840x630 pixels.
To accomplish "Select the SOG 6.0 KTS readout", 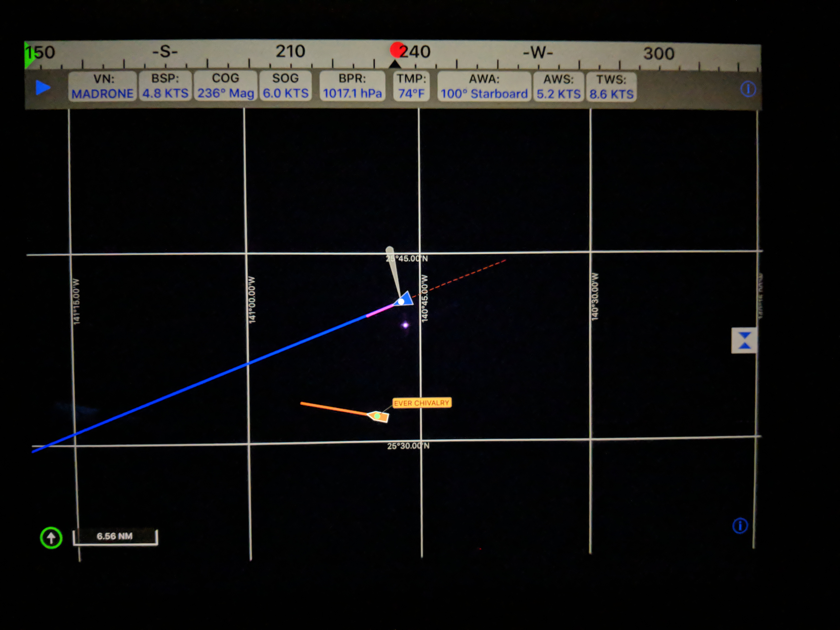I will click(286, 86).
